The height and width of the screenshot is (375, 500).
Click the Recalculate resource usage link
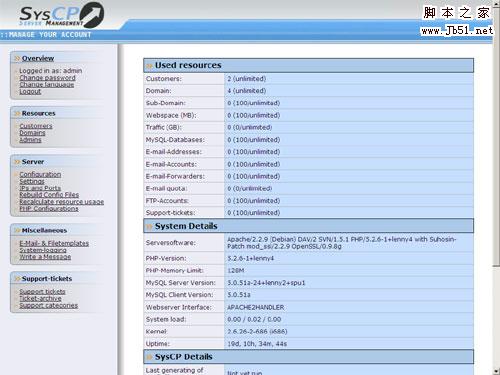(x=62, y=202)
